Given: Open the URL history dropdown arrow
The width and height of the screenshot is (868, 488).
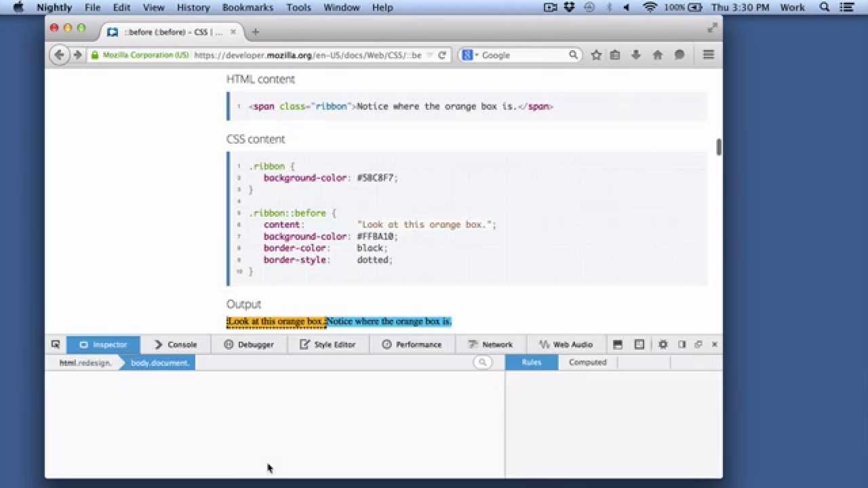Looking at the screenshot, I should click(x=430, y=55).
